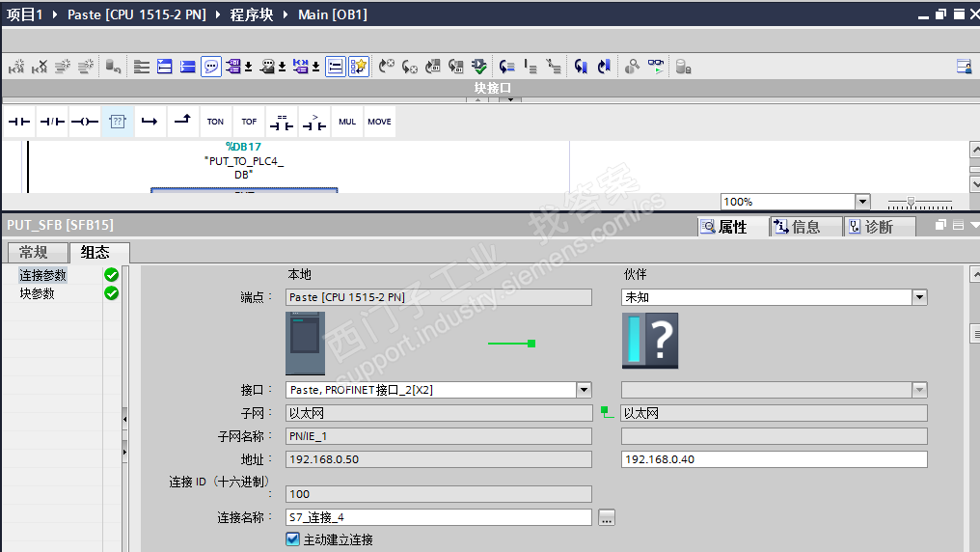This screenshot has height=552, width=980.
Task: Adjust the editor zoom slider handle
Action: 911,202
